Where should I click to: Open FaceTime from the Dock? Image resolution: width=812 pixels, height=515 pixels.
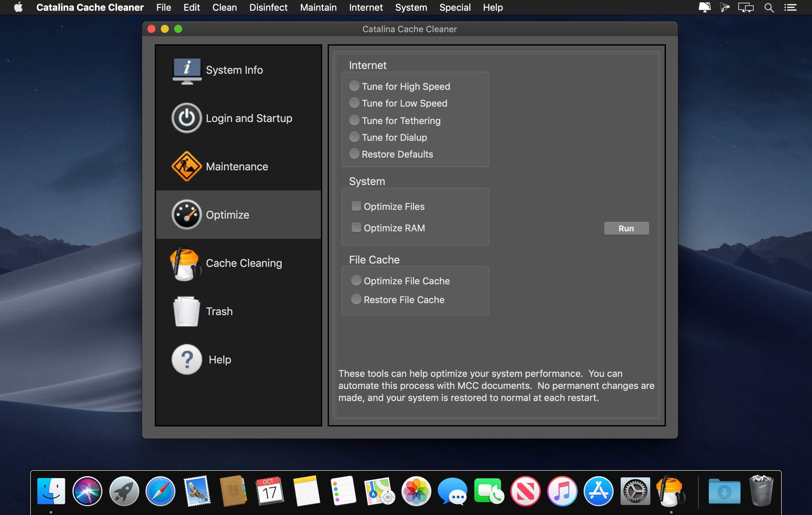coord(489,491)
